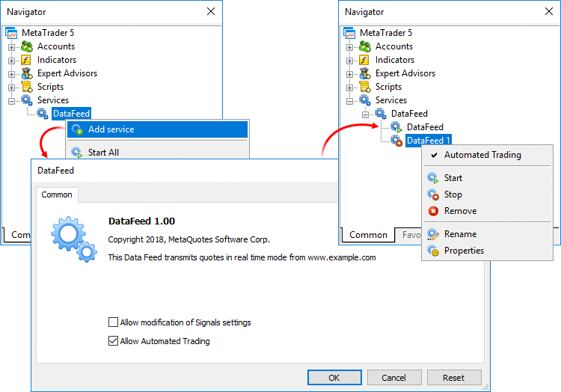Viewport: 561px width, 392px height.
Task: Click the red Remove icon in context menu
Action: (433, 211)
